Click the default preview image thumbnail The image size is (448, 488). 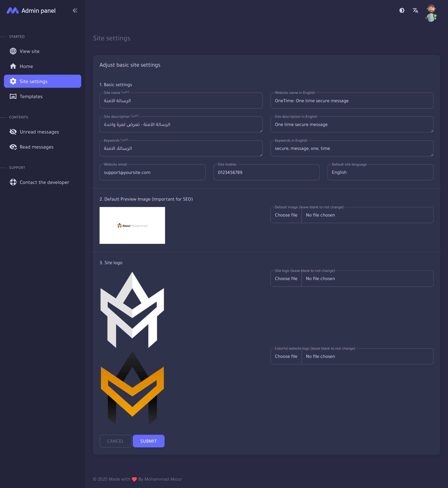pos(132,225)
